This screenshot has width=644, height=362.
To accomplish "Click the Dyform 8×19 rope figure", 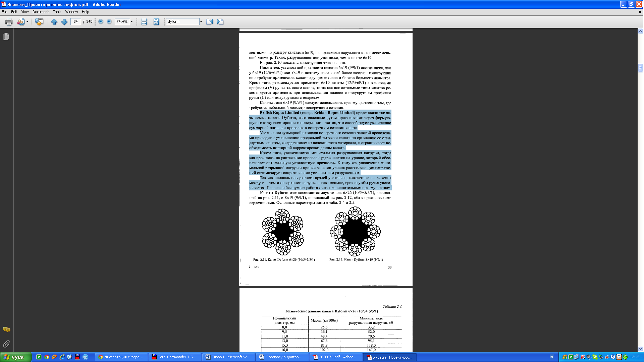I will (x=355, y=232).
